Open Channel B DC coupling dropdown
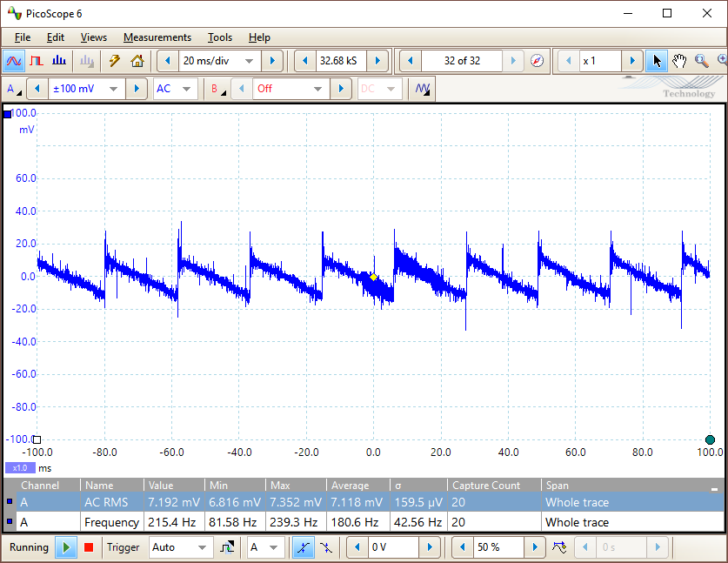728x563 pixels. pyautogui.click(x=379, y=89)
